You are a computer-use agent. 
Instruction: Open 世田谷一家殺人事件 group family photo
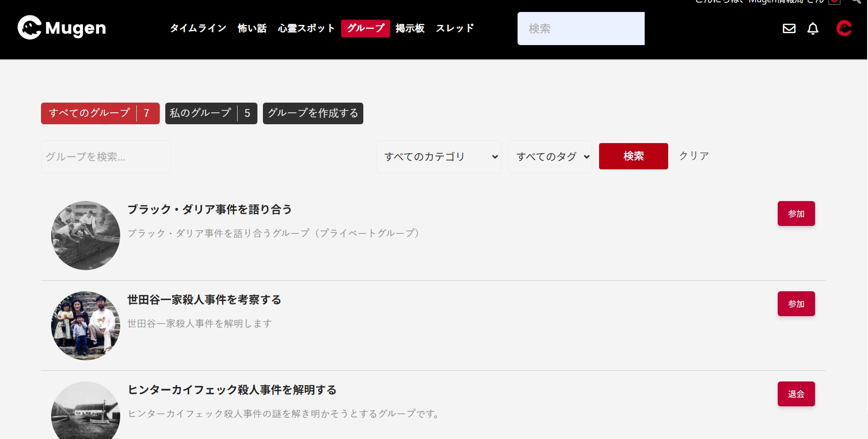[86, 326]
